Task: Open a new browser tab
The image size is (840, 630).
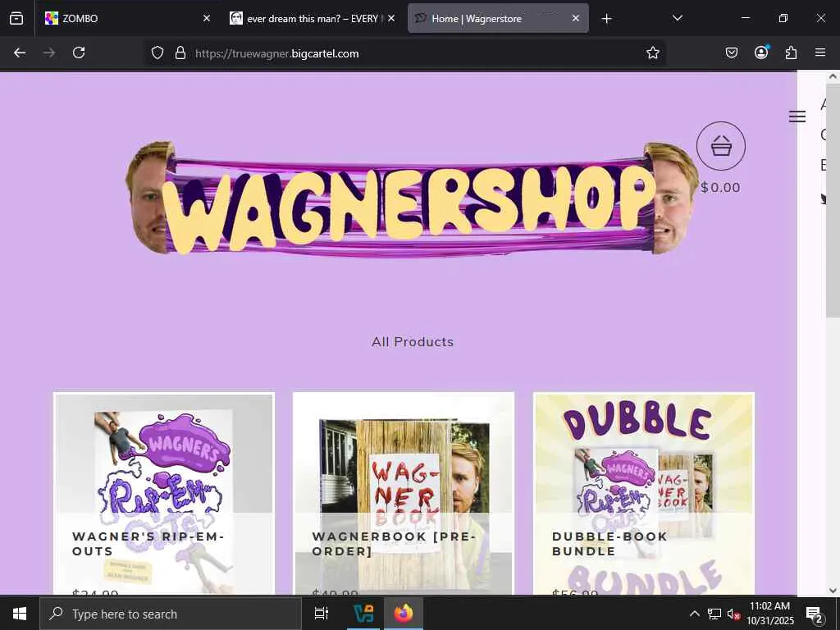Action: coord(606,19)
